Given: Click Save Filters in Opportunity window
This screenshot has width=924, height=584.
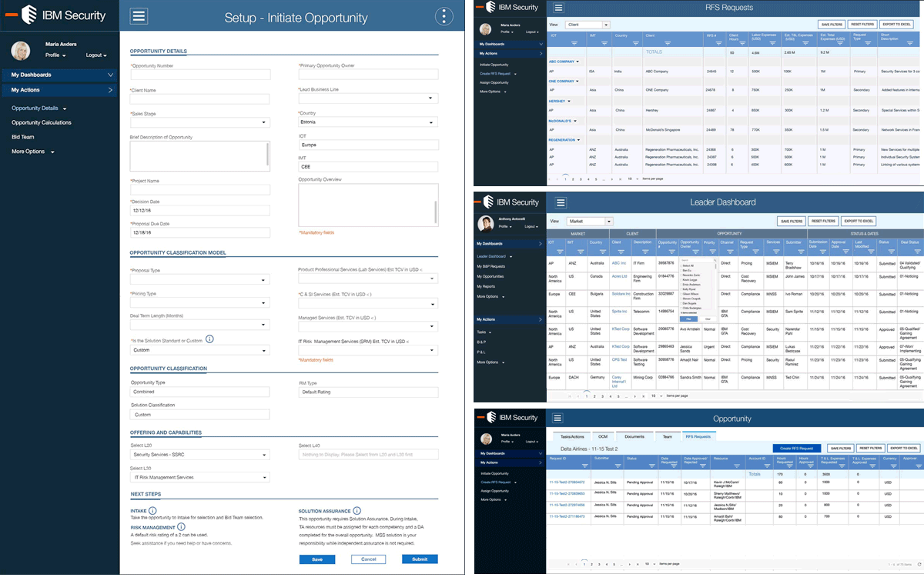Looking at the screenshot, I should 839,448.
